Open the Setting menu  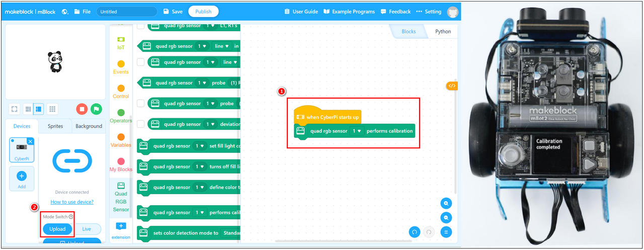pos(430,12)
